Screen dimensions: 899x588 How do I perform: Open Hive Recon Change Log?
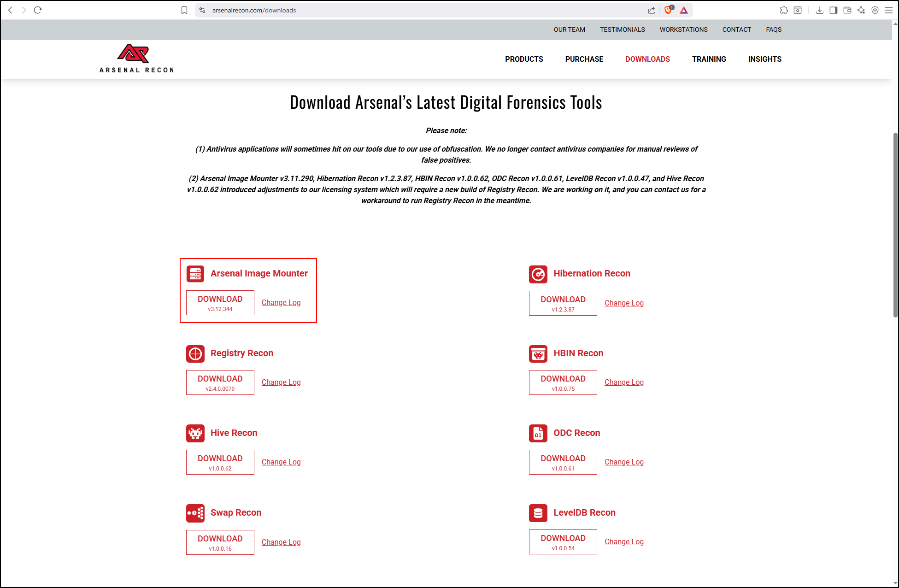281,462
